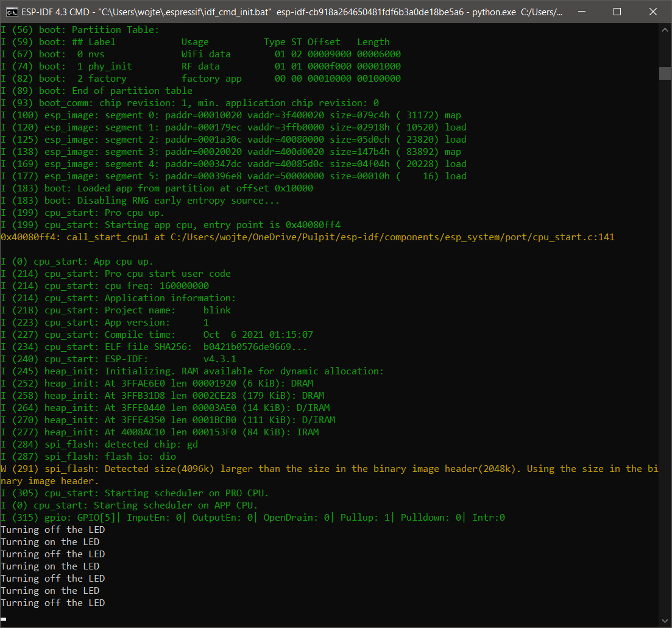Click the scrollbar down arrow

pos(665,621)
